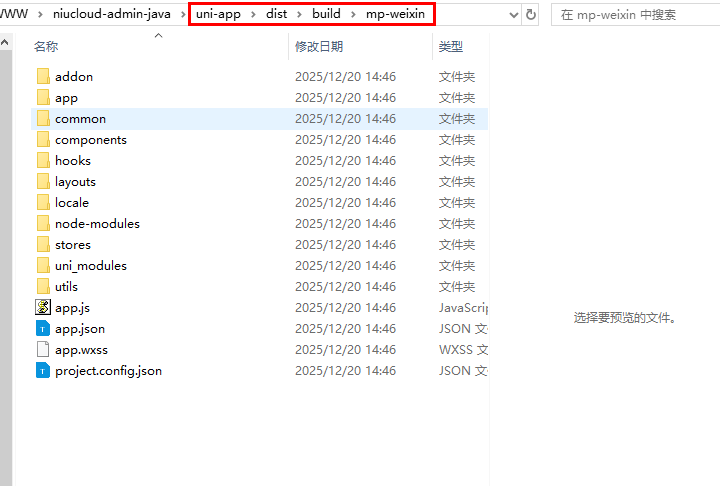Select the locale folder icon

43,203
